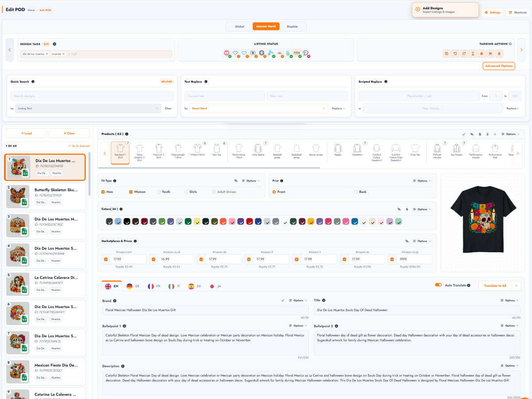
Task: Enable the Girls fit type checkbox
Action: coord(186,192)
